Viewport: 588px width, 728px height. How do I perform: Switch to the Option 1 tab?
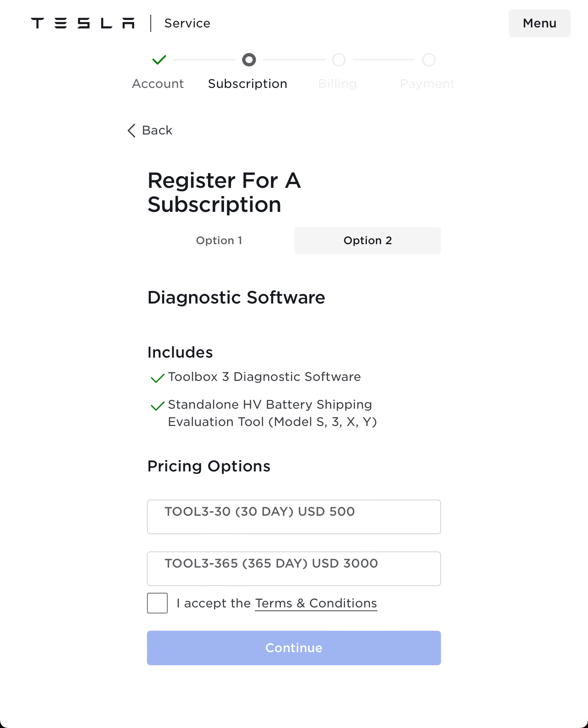(219, 240)
